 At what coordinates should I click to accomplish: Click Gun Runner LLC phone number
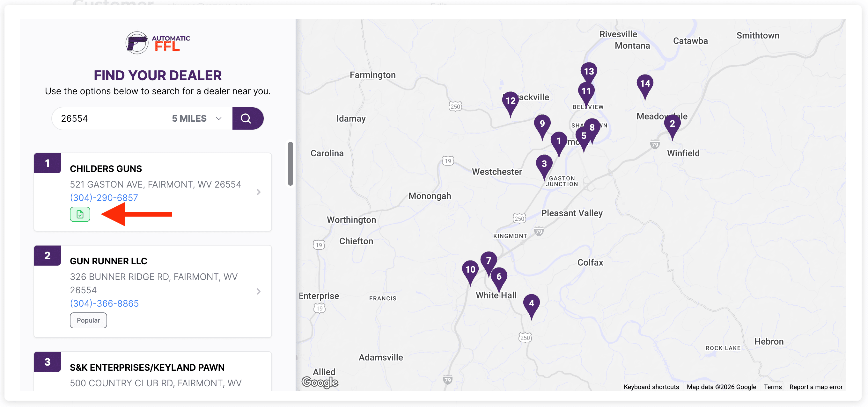pyautogui.click(x=104, y=303)
